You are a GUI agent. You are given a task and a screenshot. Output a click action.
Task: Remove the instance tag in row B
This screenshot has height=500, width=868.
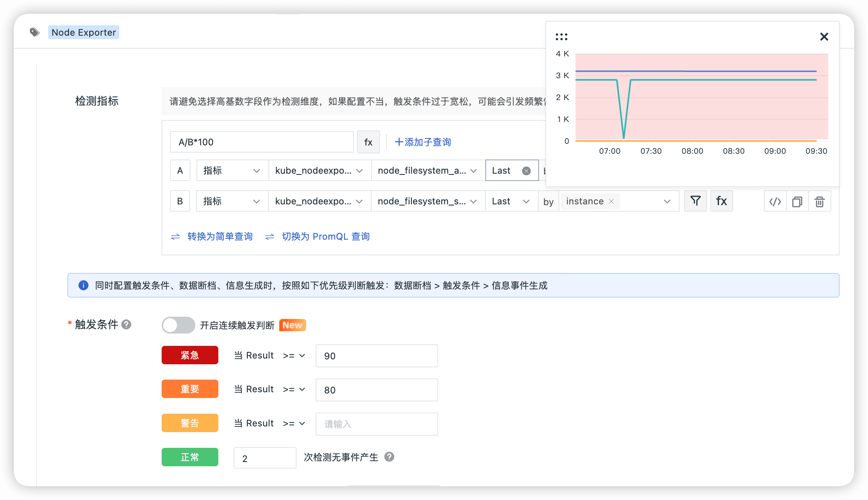coord(611,201)
